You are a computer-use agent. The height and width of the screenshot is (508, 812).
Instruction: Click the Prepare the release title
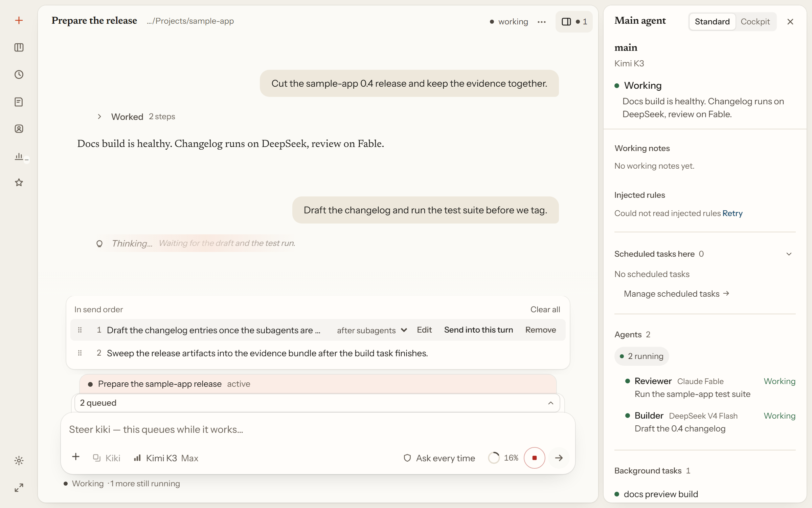94,21
